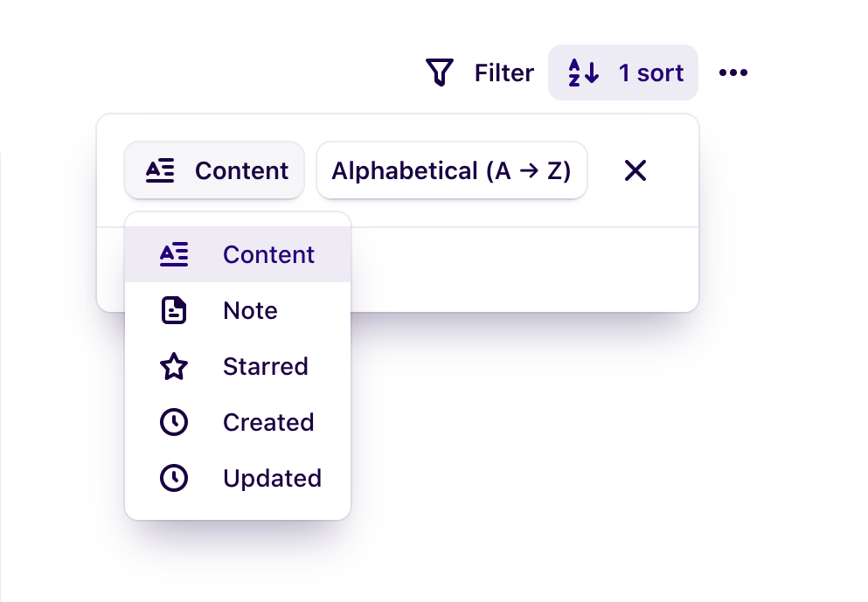Click the Content icon in the dropdown list
Screen dimensions: 868x602
pyautogui.click(x=174, y=254)
